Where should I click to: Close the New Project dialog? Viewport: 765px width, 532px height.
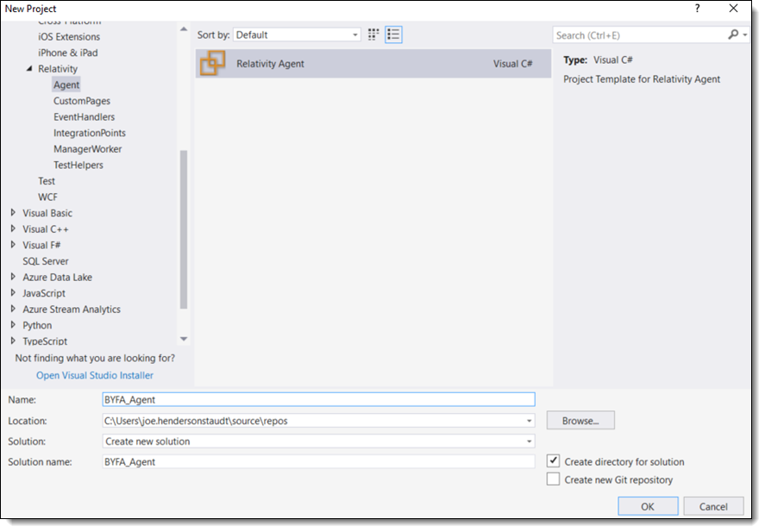733,9
